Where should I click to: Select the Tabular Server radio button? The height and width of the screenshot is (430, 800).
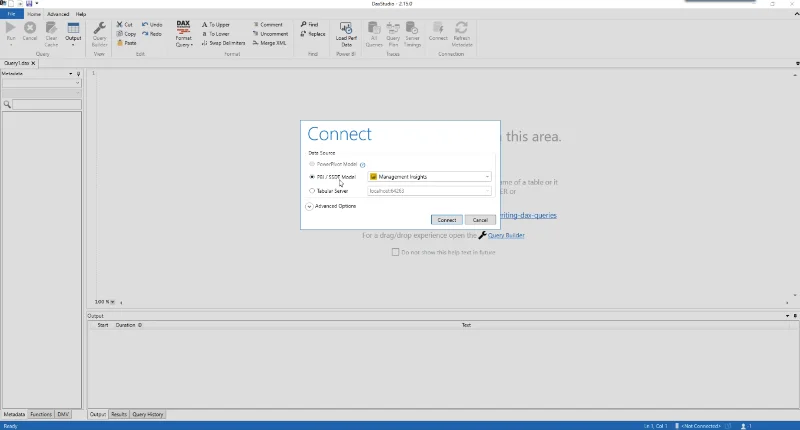tap(312, 191)
